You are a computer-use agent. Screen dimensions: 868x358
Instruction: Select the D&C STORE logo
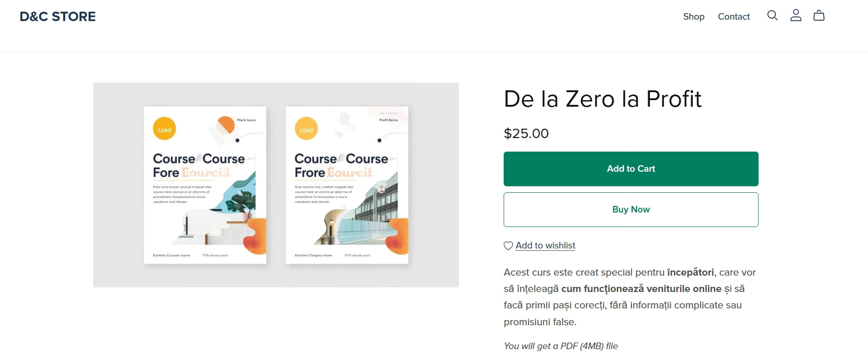(x=58, y=16)
